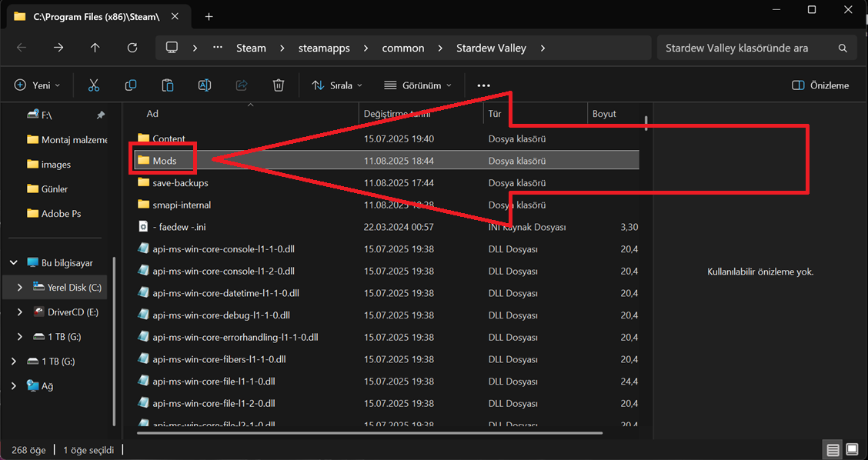Open the Yeni new item dropdown
The width and height of the screenshot is (868, 460).
click(x=37, y=85)
